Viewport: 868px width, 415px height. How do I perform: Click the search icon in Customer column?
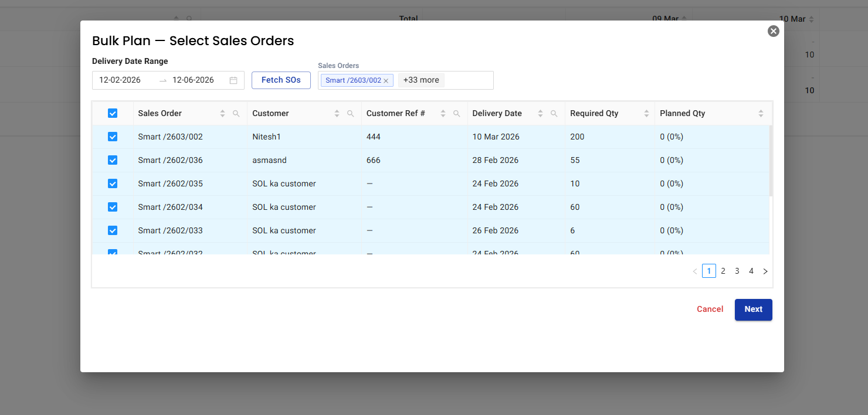[350, 114]
